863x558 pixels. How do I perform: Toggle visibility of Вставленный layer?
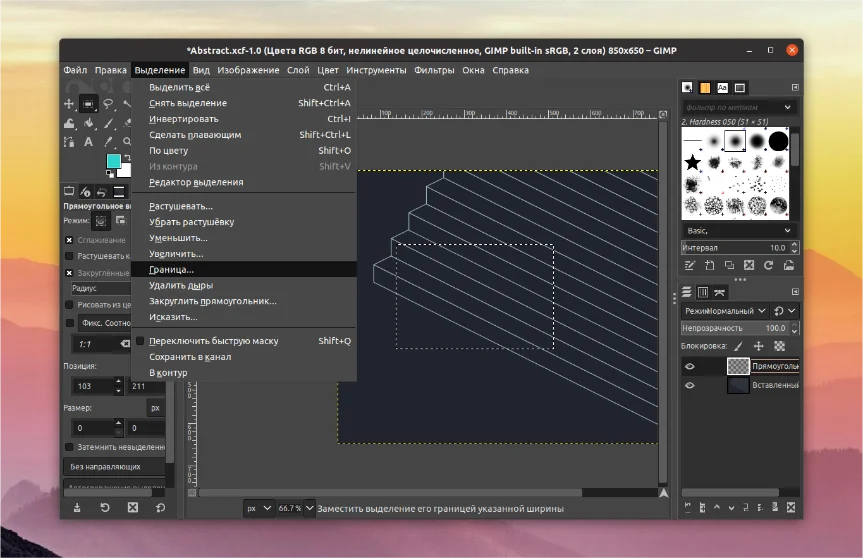click(690, 385)
